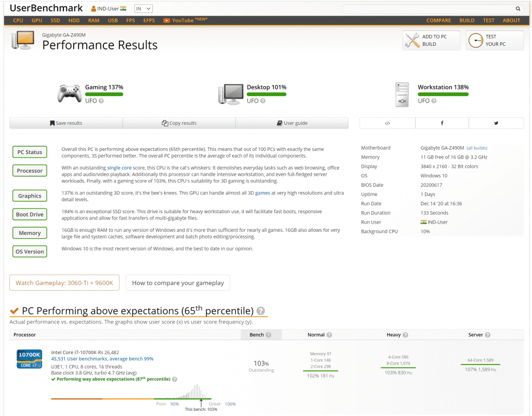This screenshot has height=416, width=532.
Task: Open the all builds link
Action: 477,148
